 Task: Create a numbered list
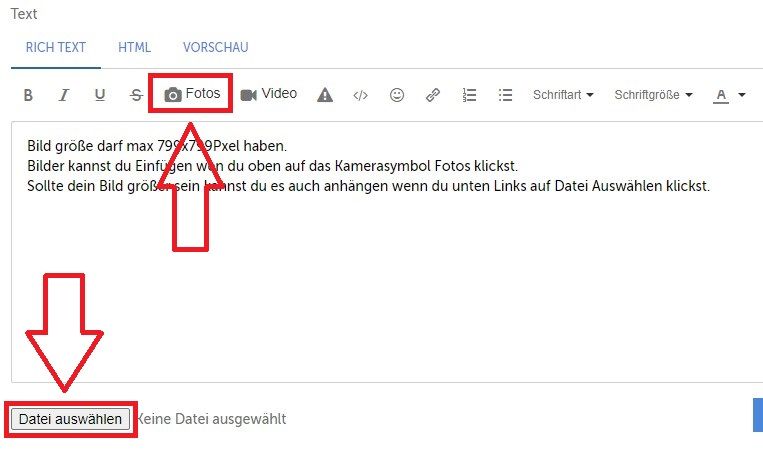click(x=469, y=95)
